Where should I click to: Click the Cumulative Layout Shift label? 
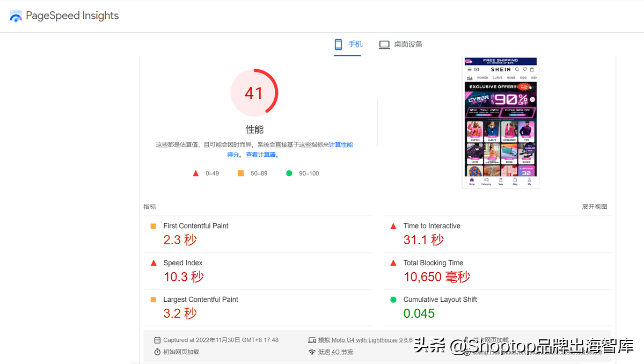coord(440,300)
